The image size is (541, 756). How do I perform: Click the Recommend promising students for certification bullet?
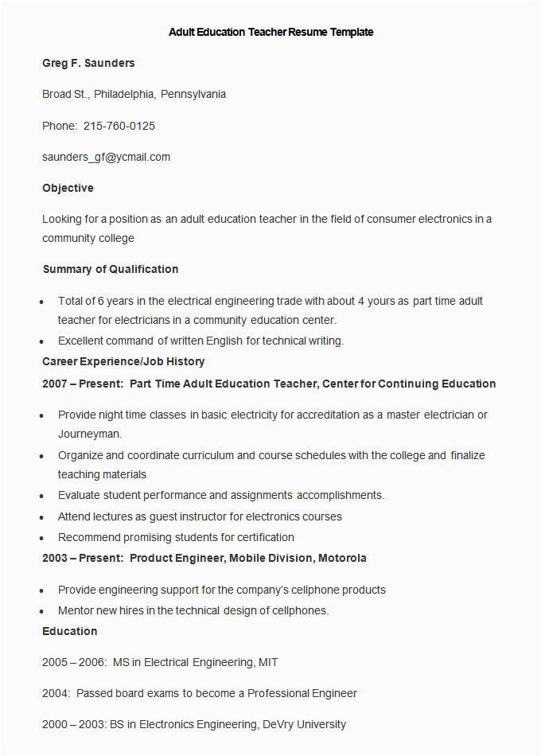[x=176, y=537]
